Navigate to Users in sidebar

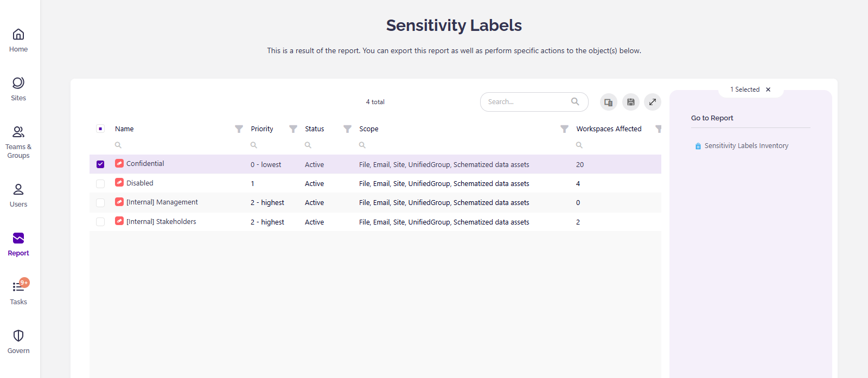coord(18,196)
